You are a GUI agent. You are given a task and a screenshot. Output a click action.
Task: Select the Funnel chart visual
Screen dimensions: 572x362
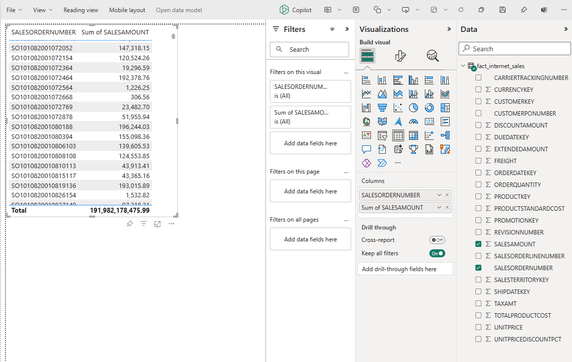(x=382, y=108)
